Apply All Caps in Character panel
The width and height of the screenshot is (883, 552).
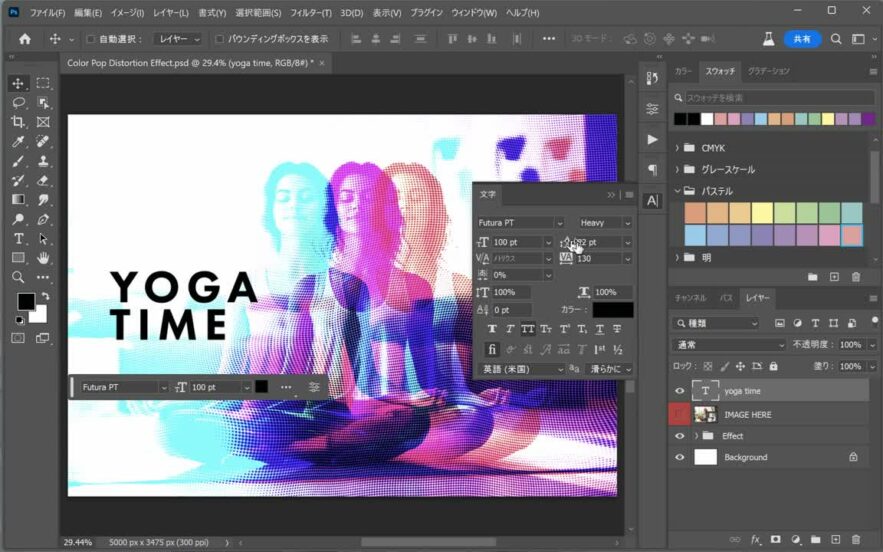526,329
